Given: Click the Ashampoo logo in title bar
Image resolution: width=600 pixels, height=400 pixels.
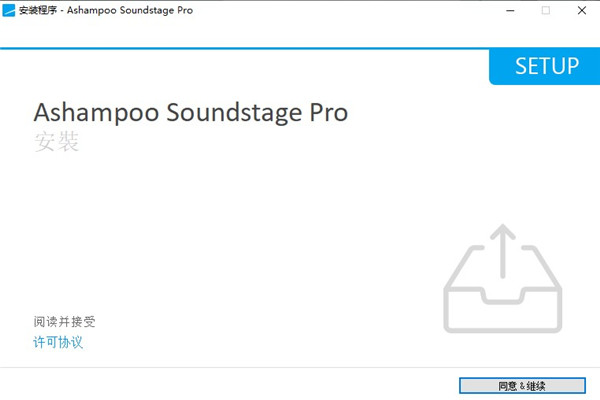Looking at the screenshot, I should click(x=10, y=11).
